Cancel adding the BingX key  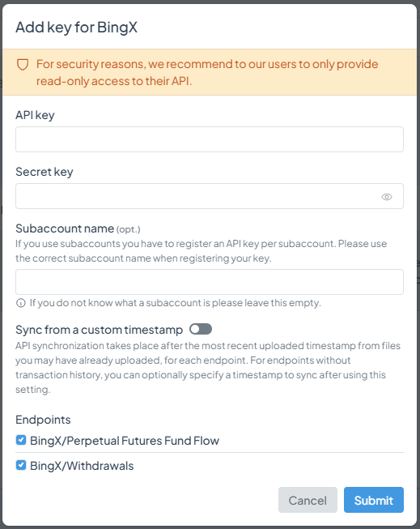tap(308, 500)
